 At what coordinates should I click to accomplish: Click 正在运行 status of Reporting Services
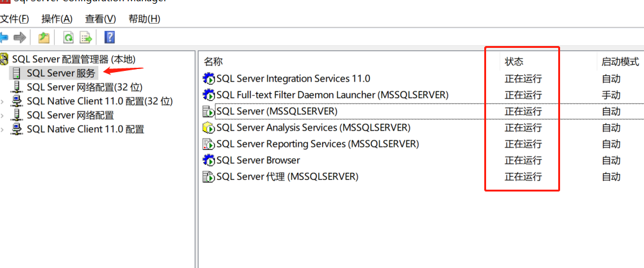pyautogui.click(x=523, y=144)
